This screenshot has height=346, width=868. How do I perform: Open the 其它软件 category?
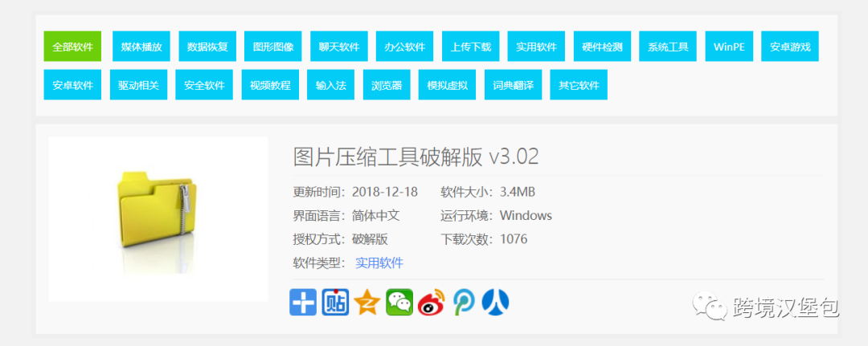coord(579,85)
